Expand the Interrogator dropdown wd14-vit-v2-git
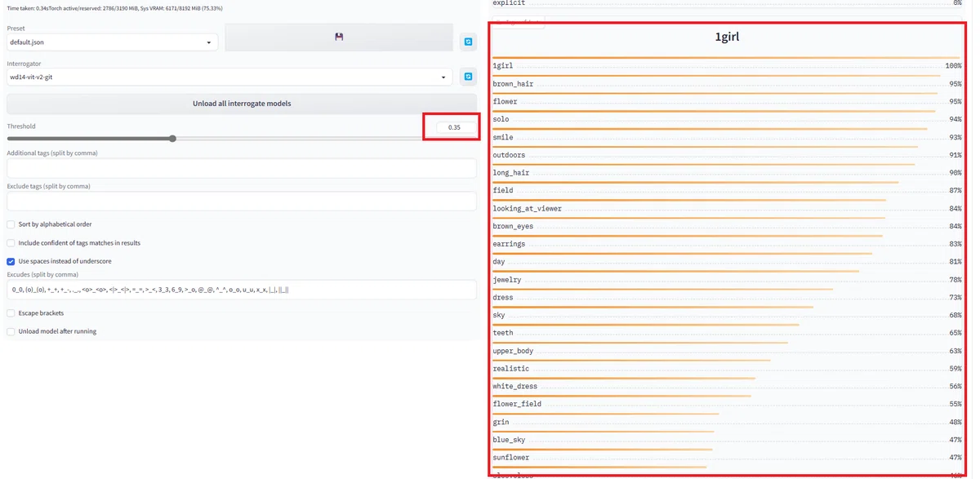 [229, 77]
